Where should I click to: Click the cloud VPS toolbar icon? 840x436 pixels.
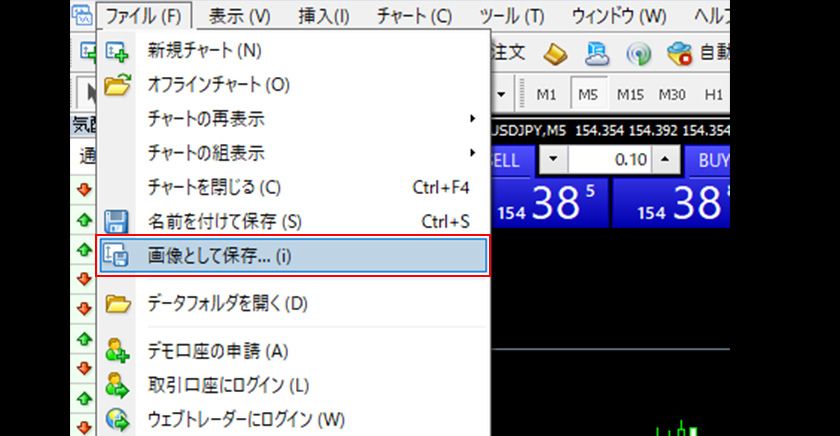point(597,54)
